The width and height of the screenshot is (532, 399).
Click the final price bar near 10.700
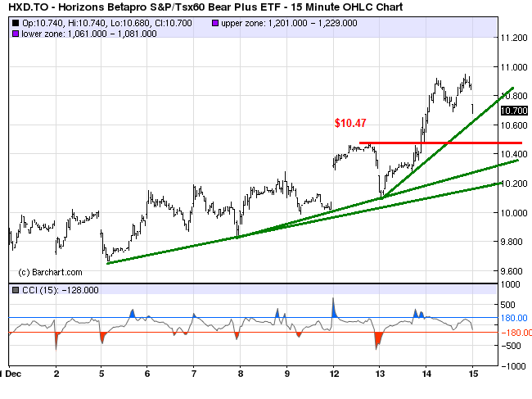(472, 109)
